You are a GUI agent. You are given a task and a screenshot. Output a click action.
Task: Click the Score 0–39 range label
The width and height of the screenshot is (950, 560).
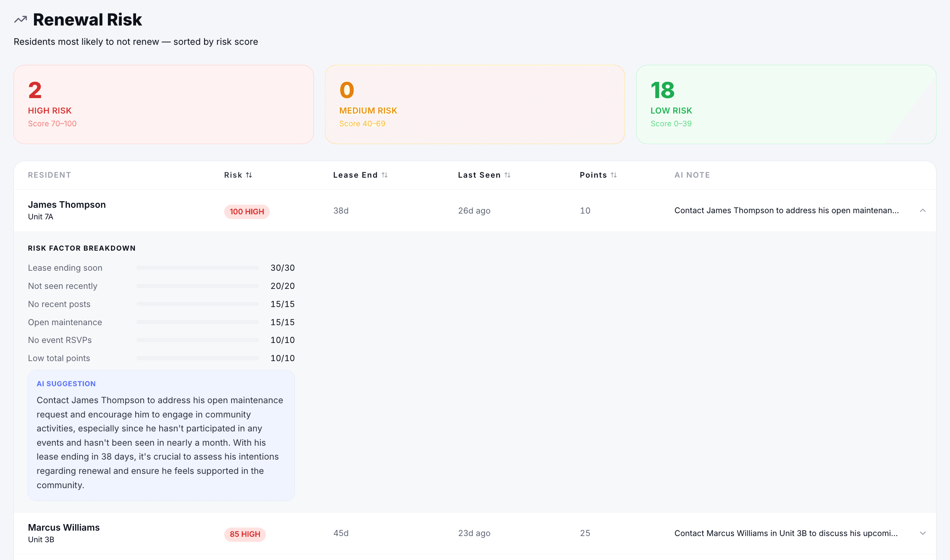tap(671, 124)
